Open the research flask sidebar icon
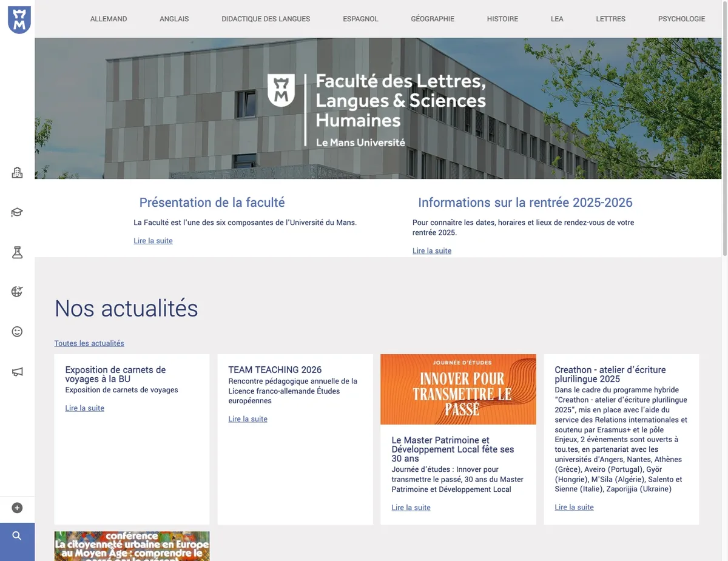The height and width of the screenshot is (561, 728). tap(17, 252)
